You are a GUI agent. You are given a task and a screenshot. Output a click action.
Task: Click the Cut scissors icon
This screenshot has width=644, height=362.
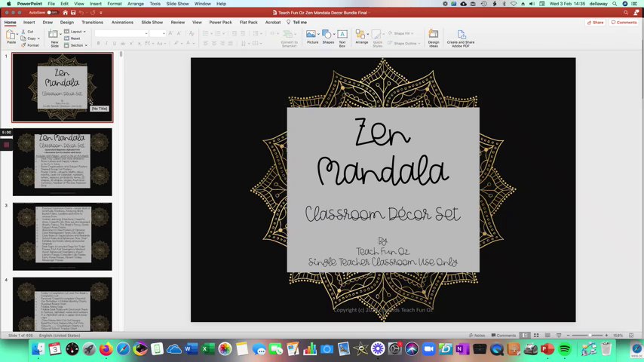(23, 32)
